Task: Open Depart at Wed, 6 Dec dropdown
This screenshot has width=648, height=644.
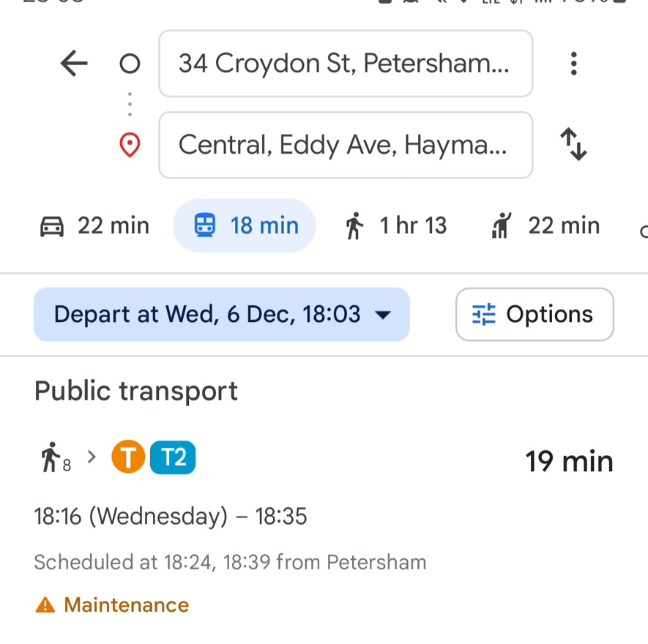Action: [x=222, y=315]
